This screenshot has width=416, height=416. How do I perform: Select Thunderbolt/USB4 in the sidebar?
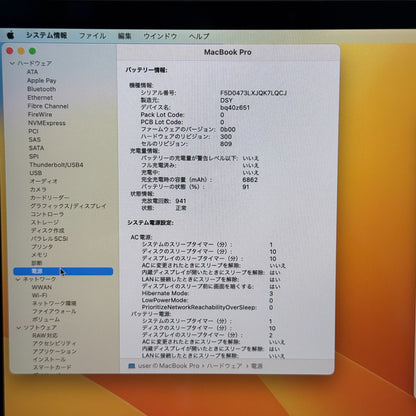[56, 165]
